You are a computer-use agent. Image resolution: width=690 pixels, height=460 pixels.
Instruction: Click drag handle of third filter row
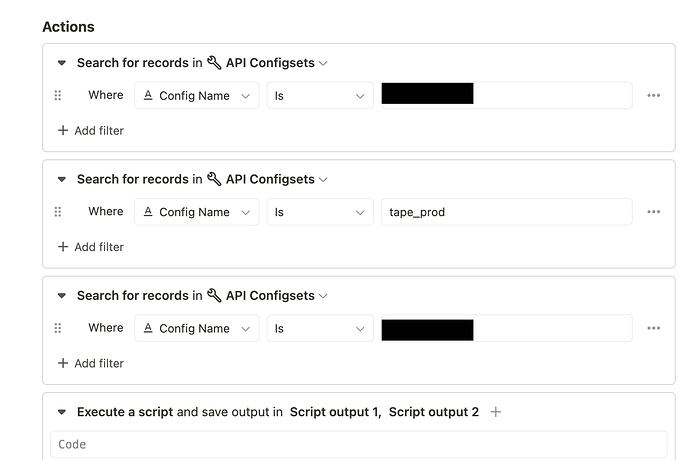pyautogui.click(x=58, y=328)
